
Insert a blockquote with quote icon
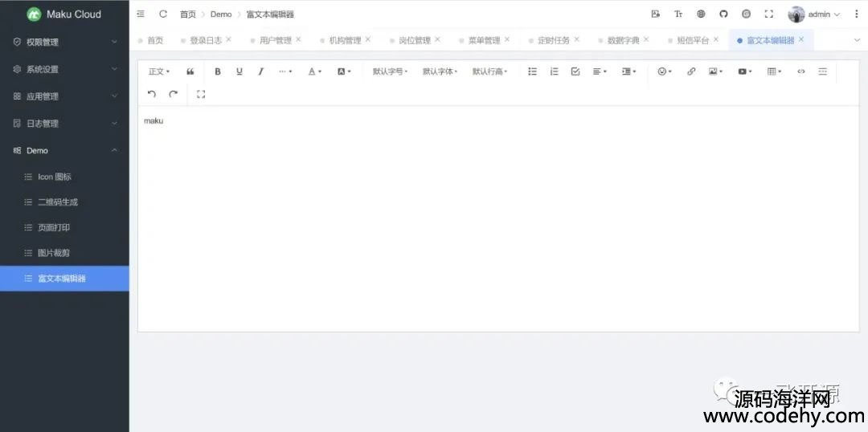coord(190,71)
